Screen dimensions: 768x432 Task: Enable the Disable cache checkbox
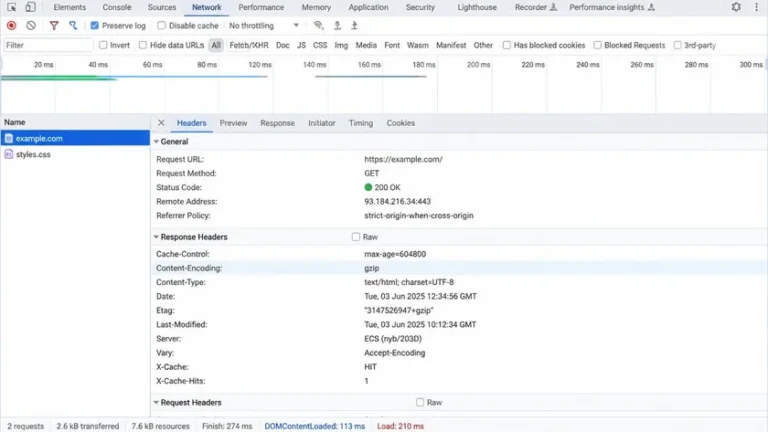tap(162, 25)
